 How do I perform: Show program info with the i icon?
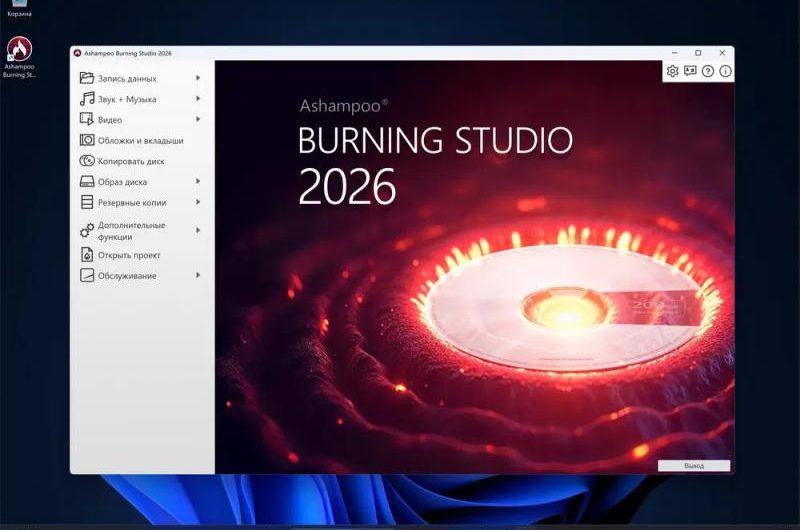click(725, 71)
